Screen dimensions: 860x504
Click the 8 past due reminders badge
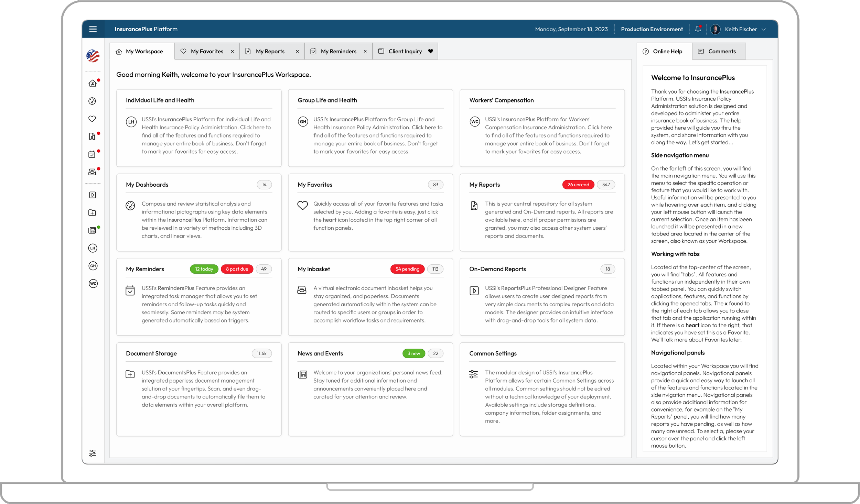click(x=237, y=269)
